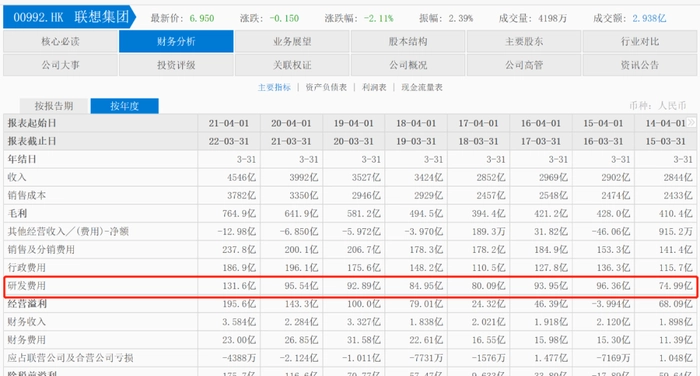This screenshot has width=700, height=376.
Task: View the 主要股东 tab
Action: (x=524, y=42)
